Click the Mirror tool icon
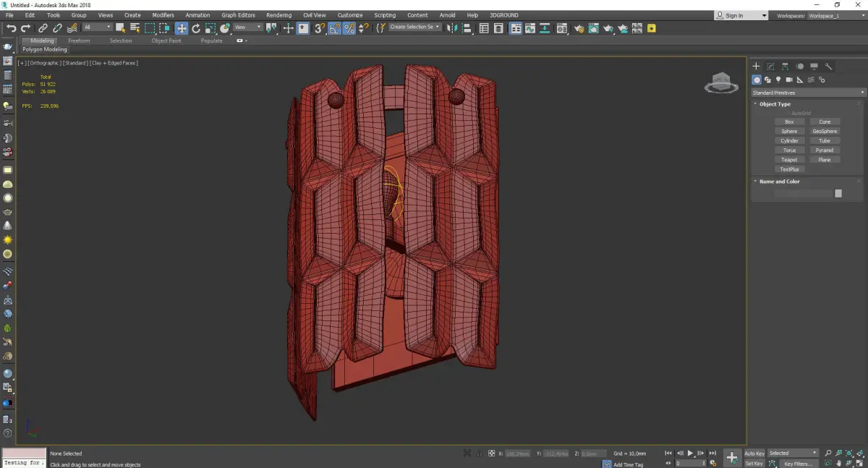 451,28
